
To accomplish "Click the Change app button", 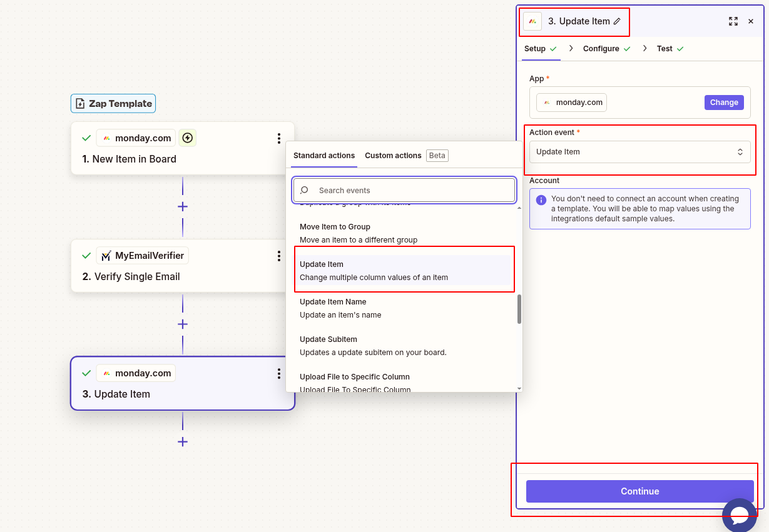I will point(723,103).
